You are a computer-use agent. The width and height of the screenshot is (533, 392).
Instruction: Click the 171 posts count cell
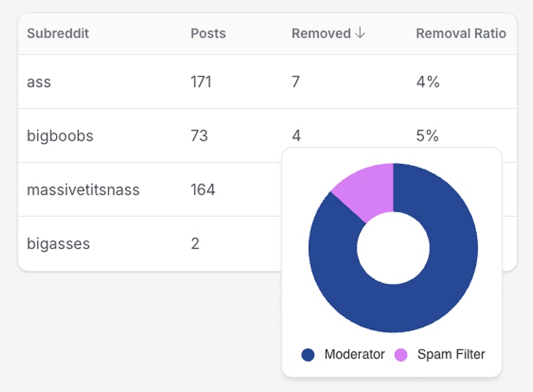point(201,82)
